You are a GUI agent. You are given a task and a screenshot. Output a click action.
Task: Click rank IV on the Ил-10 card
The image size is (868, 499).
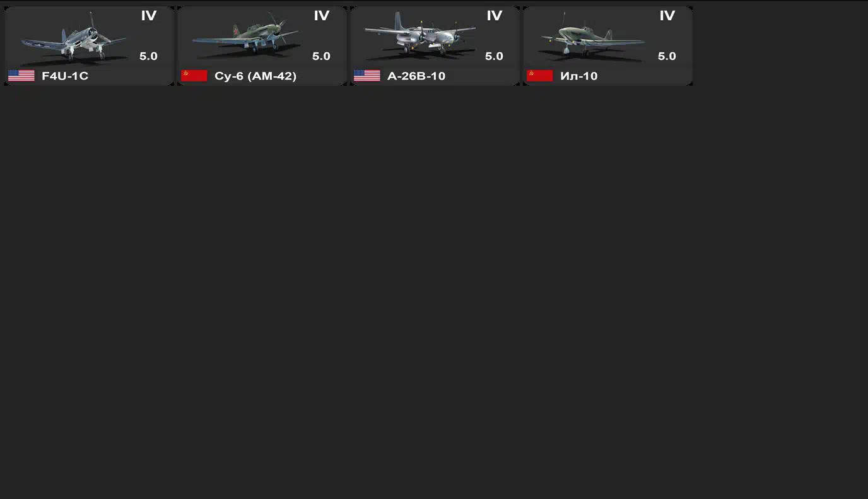pyautogui.click(x=667, y=16)
